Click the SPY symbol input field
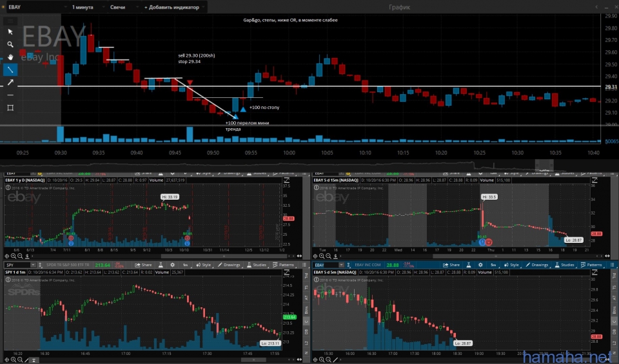This screenshot has height=364, width=619. (x=17, y=265)
